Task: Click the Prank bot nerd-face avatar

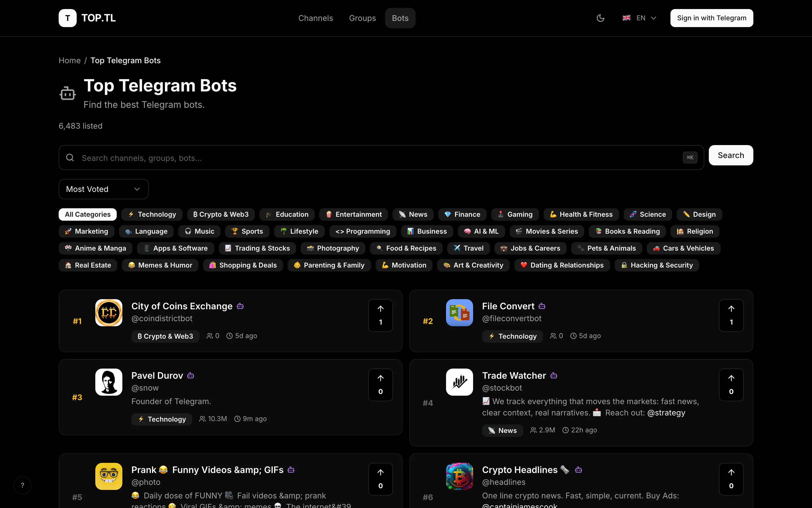Action: pyautogui.click(x=109, y=476)
